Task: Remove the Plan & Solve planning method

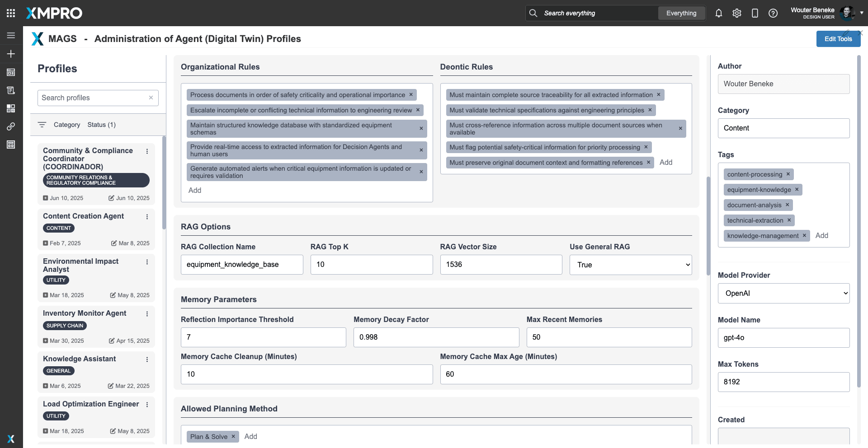Action: tap(233, 436)
